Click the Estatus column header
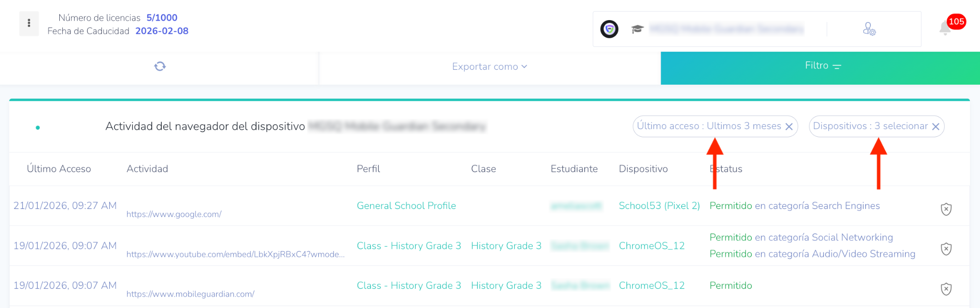The width and height of the screenshot is (980, 308). coord(726,169)
